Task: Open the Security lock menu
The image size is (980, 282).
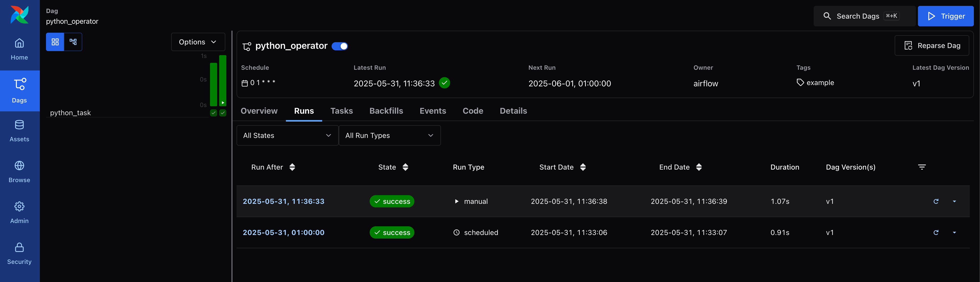Action: click(x=19, y=253)
